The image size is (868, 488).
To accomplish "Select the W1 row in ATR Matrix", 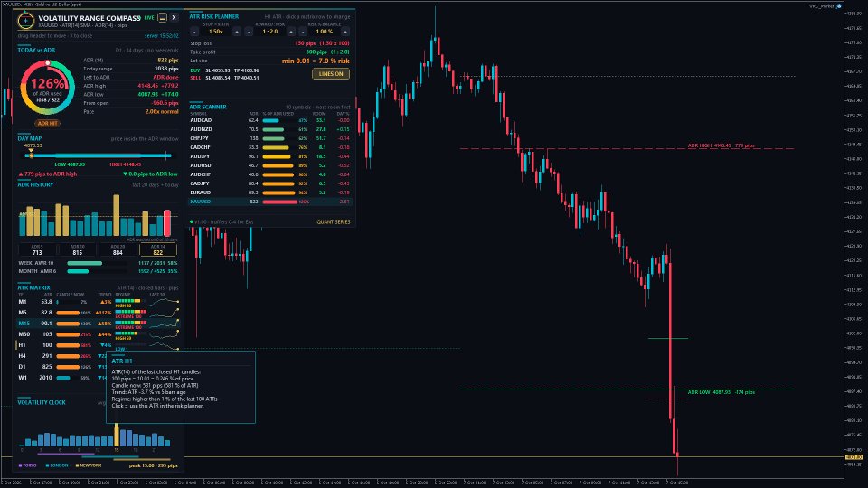I will click(61, 378).
